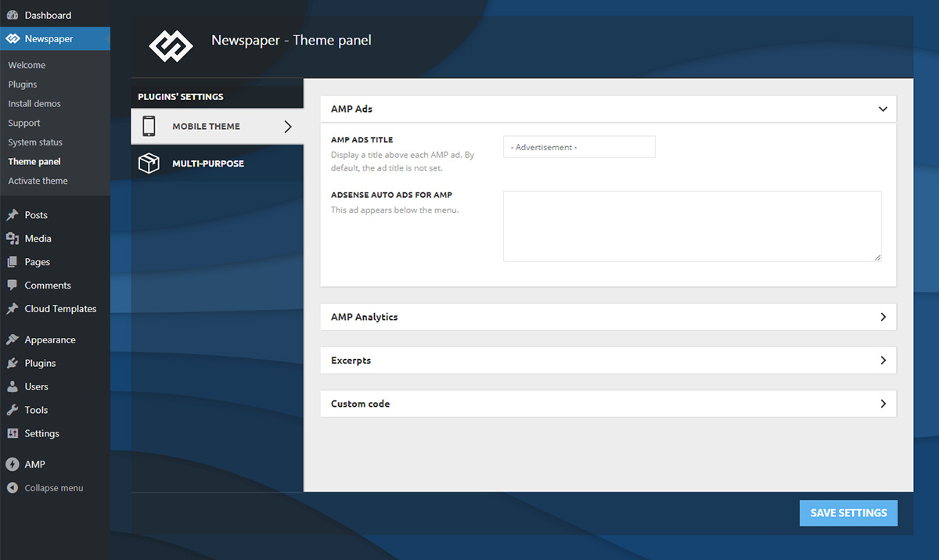Open the Plugins submenu under Newspaper

23,84
